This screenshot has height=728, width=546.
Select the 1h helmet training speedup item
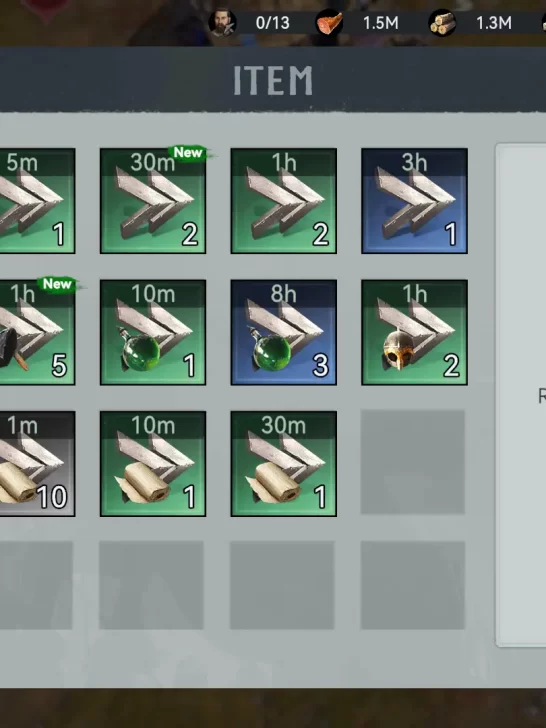(414, 332)
